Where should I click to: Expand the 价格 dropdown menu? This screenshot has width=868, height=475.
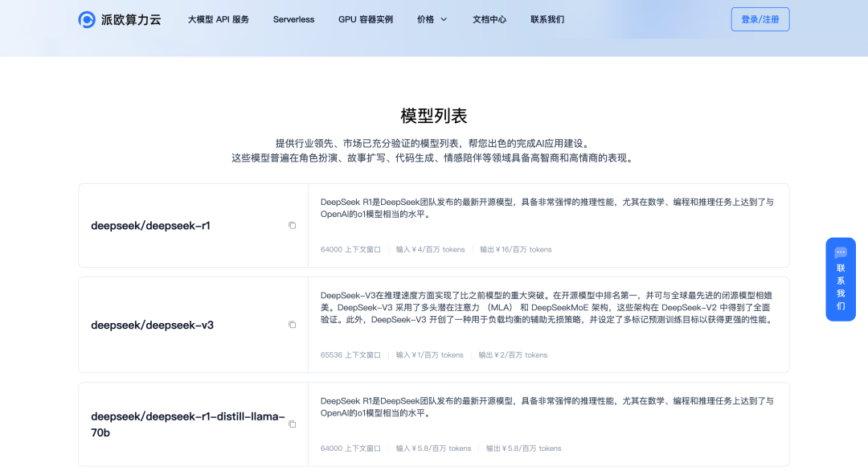pos(432,19)
